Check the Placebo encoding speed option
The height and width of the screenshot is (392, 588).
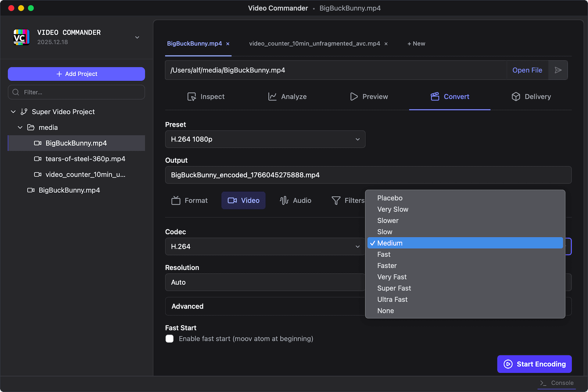(390, 198)
